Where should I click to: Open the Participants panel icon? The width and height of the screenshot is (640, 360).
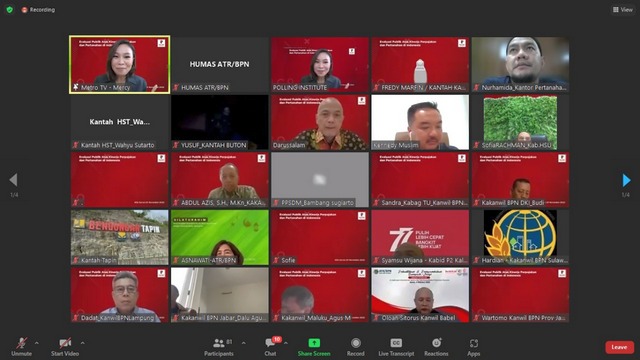tap(219, 343)
